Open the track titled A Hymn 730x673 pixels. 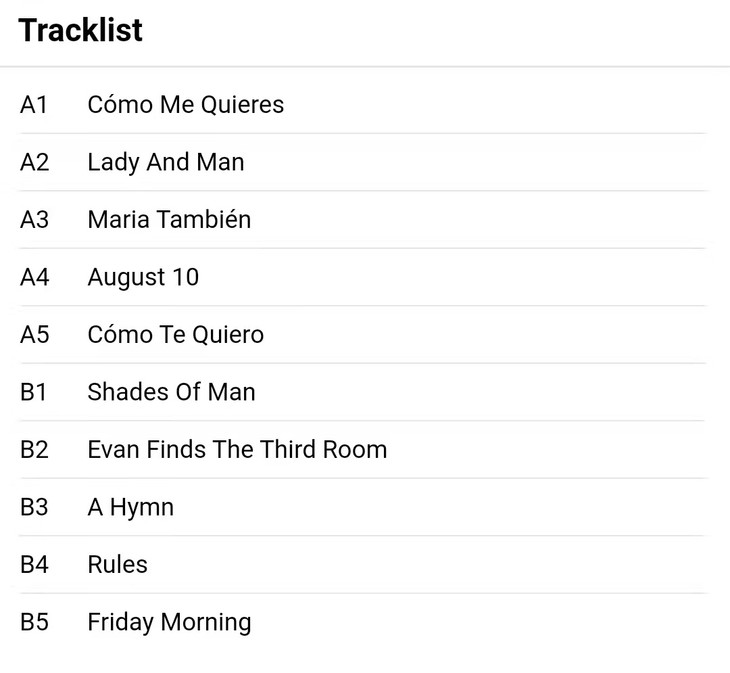pos(130,507)
